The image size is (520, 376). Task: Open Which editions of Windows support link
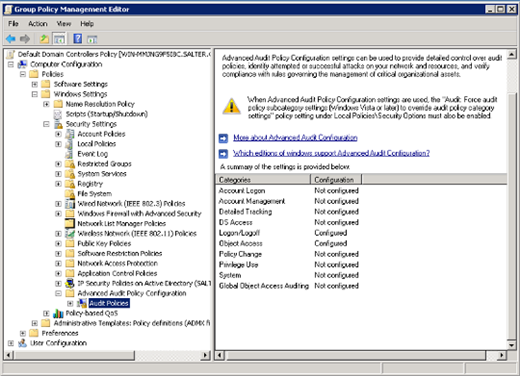click(331, 153)
